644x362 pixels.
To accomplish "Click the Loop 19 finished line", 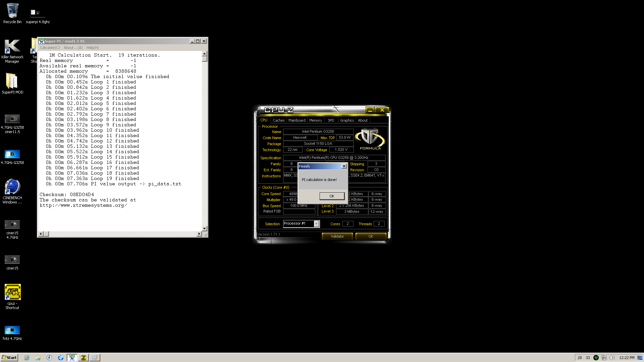I will 92,178.
